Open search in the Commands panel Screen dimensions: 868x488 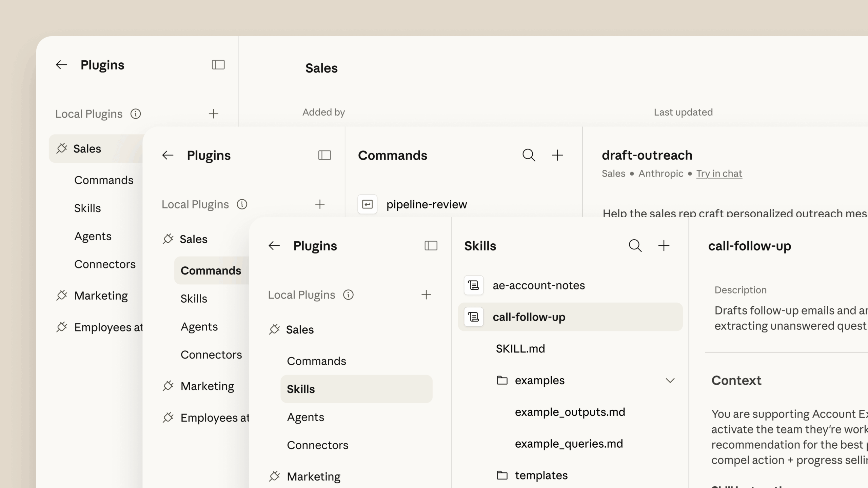coord(529,155)
